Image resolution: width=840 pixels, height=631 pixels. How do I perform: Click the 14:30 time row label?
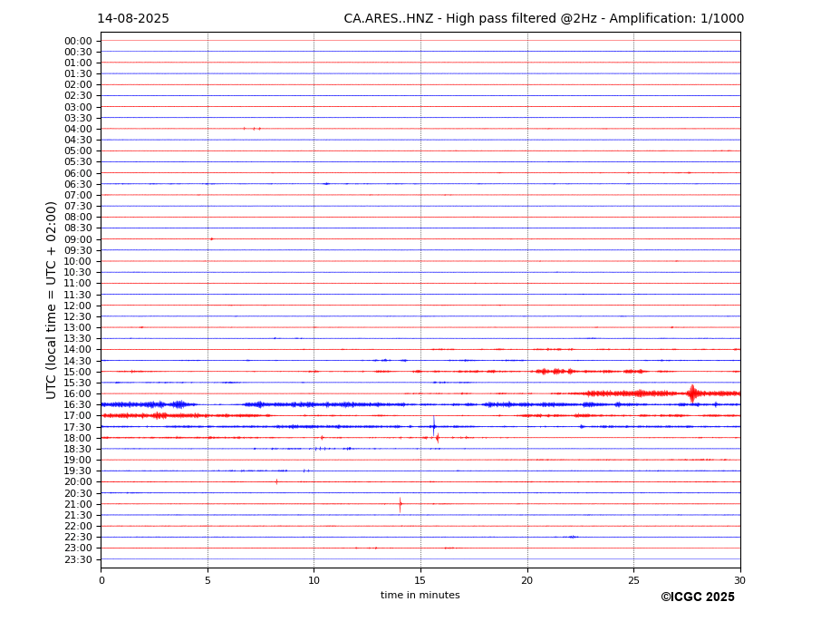[78, 361]
